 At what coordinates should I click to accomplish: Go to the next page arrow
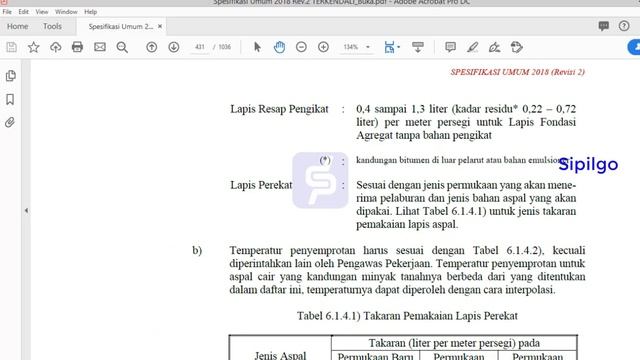pos(173,47)
